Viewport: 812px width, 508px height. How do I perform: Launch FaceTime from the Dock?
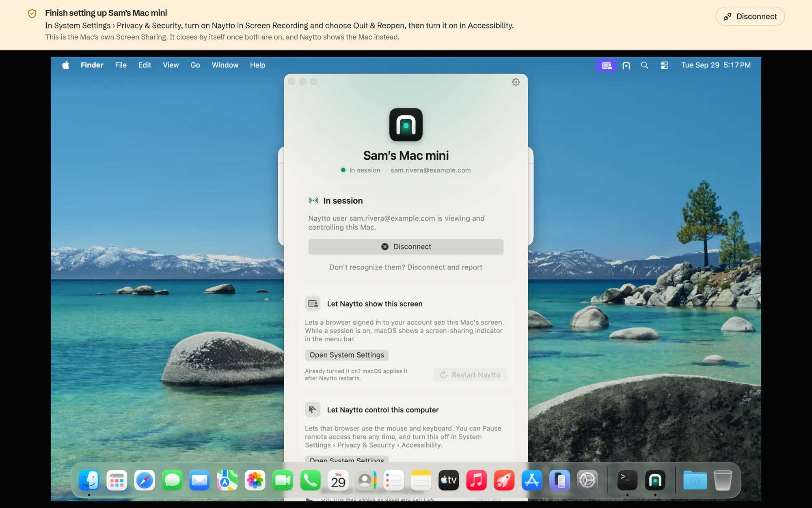coord(283,480)
